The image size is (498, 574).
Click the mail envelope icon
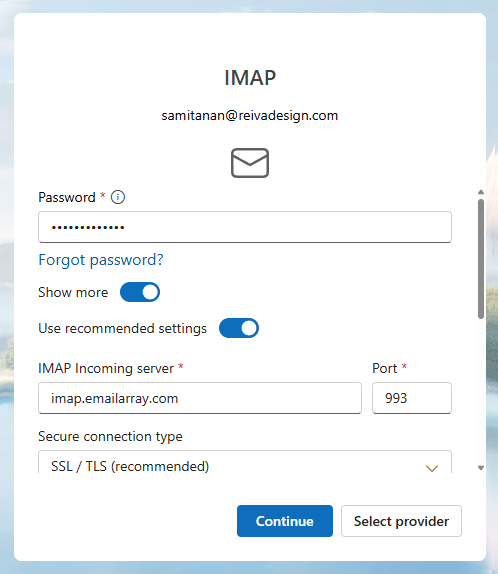click(250, 163)
